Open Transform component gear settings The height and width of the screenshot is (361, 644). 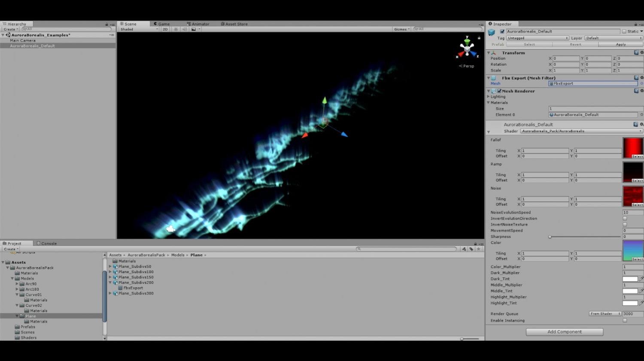(x=641, y=53)
